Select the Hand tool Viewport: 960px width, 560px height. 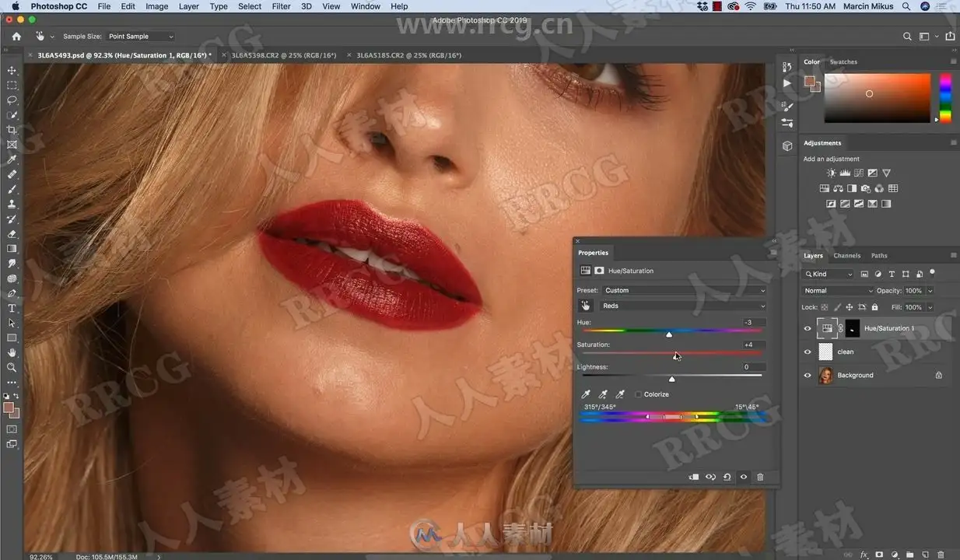click(x=12, y=352)
